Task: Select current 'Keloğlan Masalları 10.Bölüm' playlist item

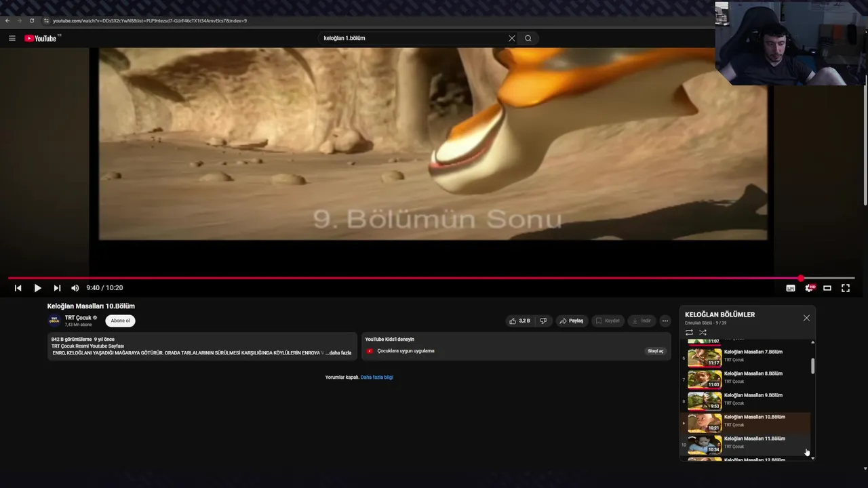Action: pyautogui.click(x=746, y=423)
